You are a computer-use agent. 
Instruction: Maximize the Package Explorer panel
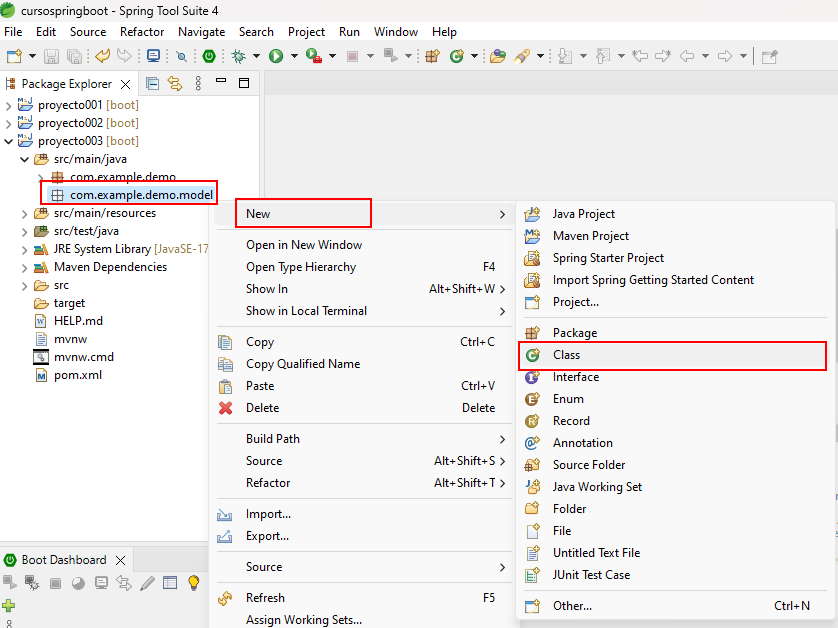pos(244,83)
